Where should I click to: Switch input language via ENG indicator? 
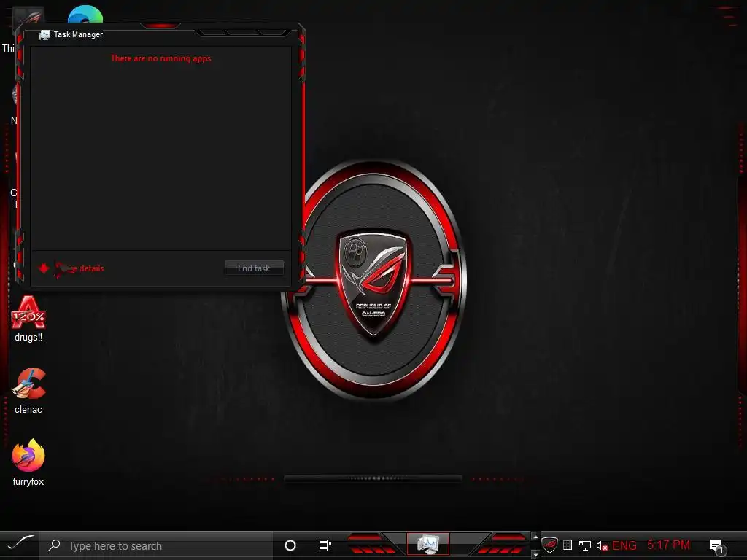click(x=624, y=545)
